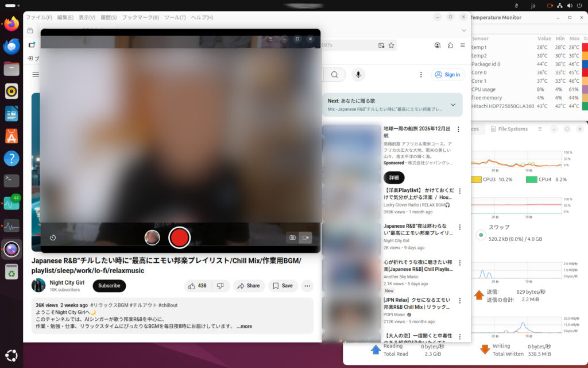
Task: Click the green CPU4 color swatch
Action: click(531, 179)
